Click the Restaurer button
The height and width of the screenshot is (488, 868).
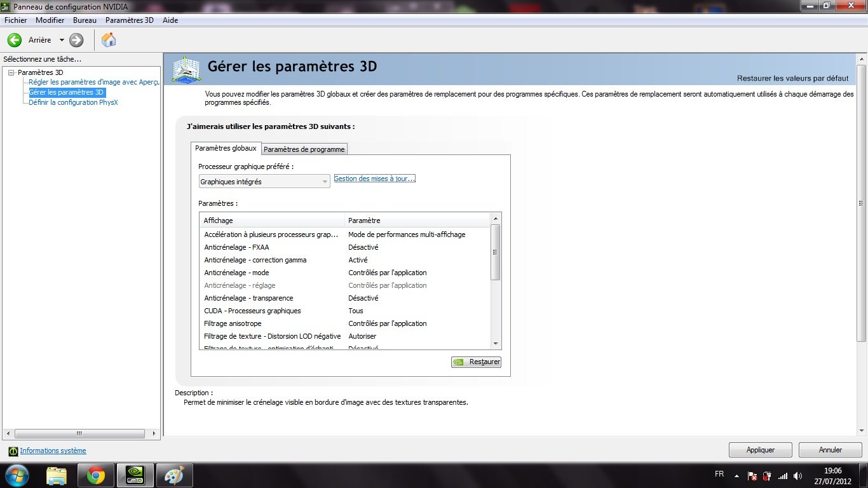[x=477, y=362]
